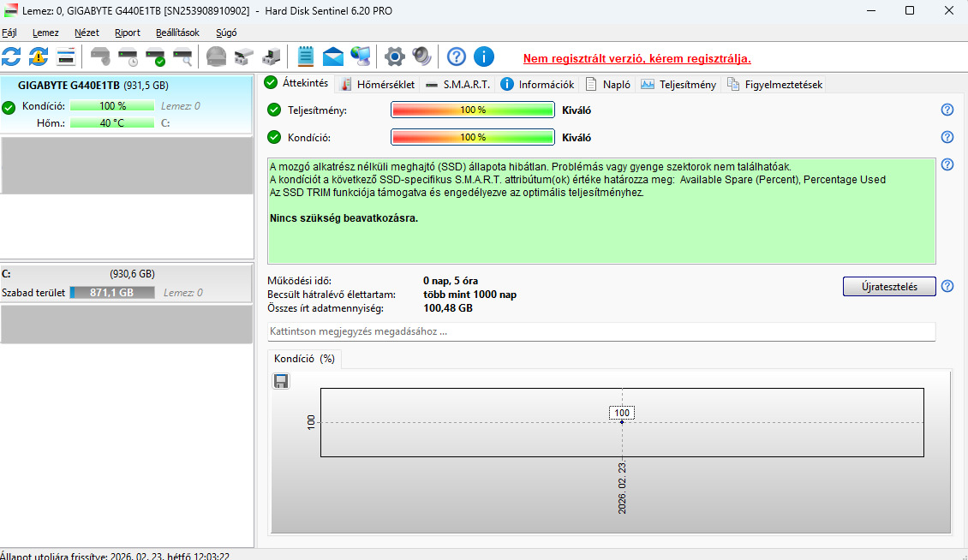
Task: Click the gray disk dome icon
Action: click(x=216, y=57)
